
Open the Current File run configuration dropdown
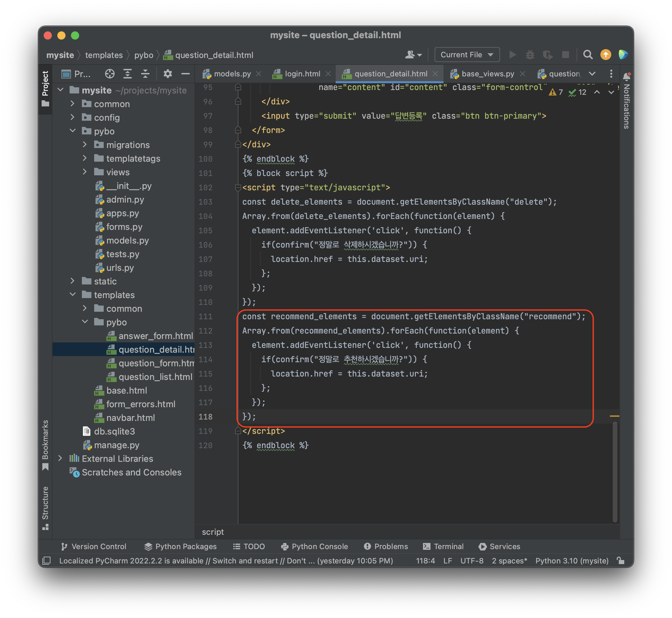coord(467,55)
